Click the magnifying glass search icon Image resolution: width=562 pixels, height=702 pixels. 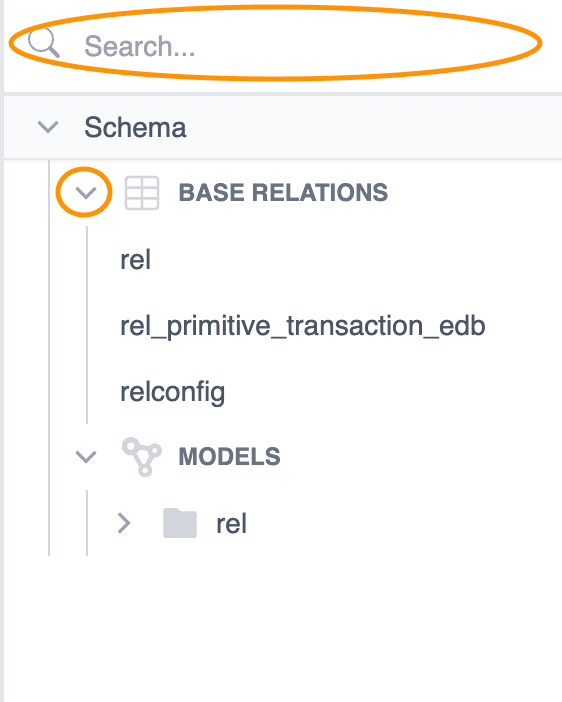tap(43, 43)
